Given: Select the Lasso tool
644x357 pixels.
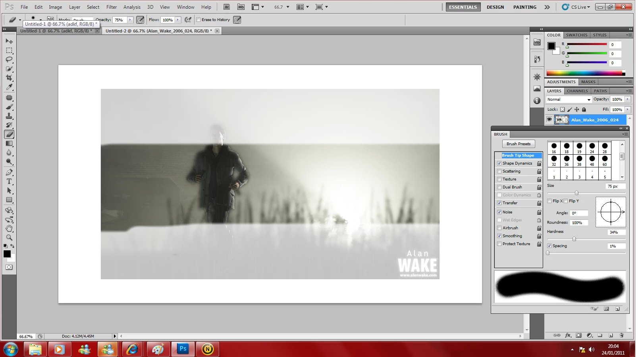Looking at the screenshot, I should (x=9, y=59).
